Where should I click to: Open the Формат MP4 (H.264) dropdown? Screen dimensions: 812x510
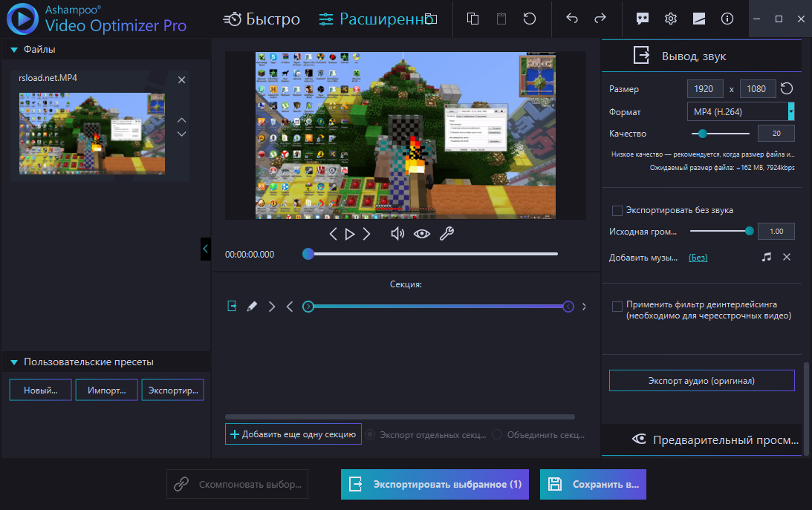tap(741, 111)
